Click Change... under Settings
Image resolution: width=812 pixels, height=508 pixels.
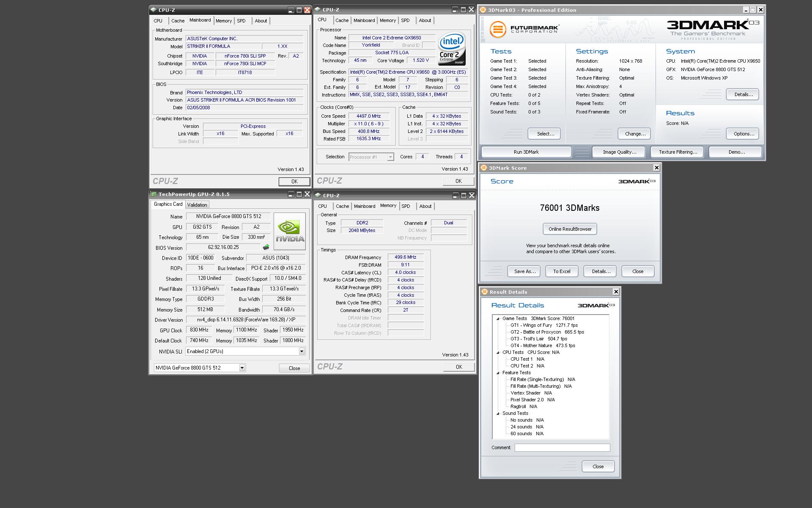click(635, 134)
